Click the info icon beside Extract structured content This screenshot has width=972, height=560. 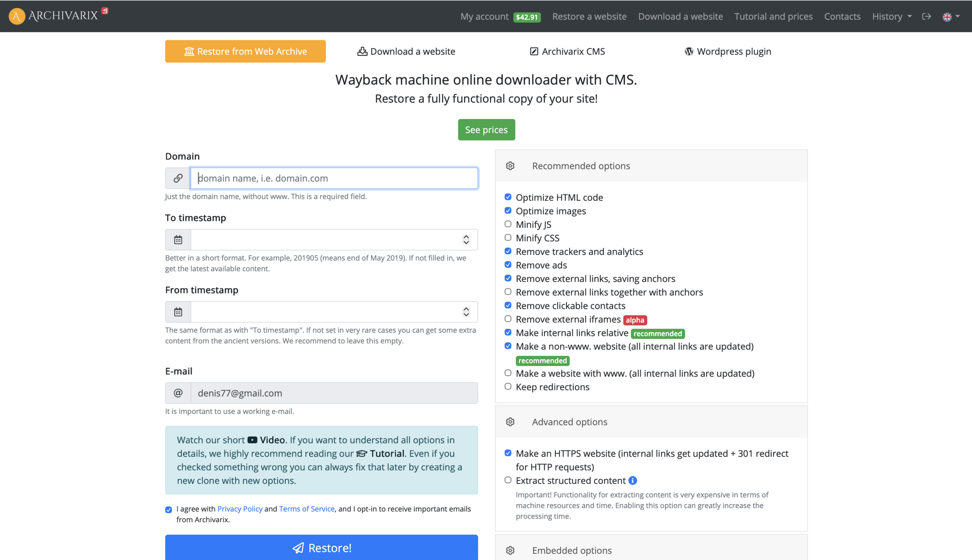coord(632,480)
